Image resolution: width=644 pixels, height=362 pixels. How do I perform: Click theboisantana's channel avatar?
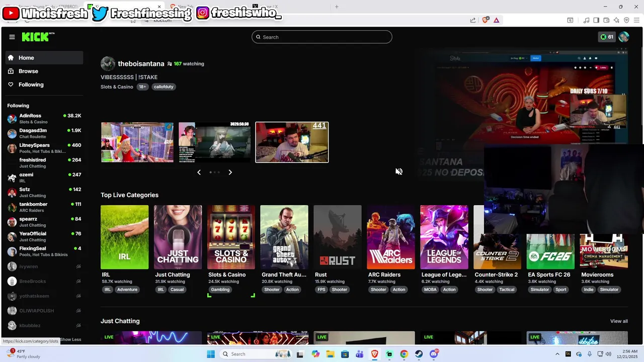click(x=108, y=64)
